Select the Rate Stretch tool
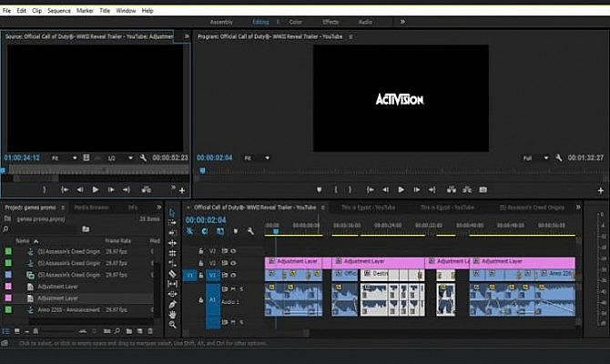The image size is (610, 364). pos(172,253)
